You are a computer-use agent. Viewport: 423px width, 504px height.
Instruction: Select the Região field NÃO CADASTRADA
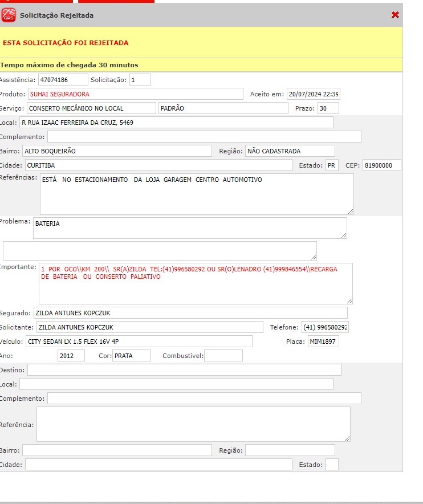[290, 151]
